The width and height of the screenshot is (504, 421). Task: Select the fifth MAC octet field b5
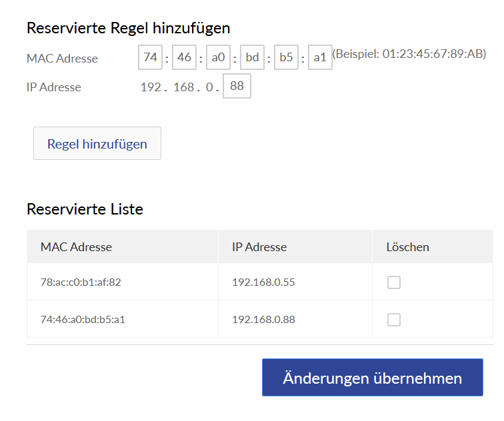pyautogui.click(x=286, y=58)
